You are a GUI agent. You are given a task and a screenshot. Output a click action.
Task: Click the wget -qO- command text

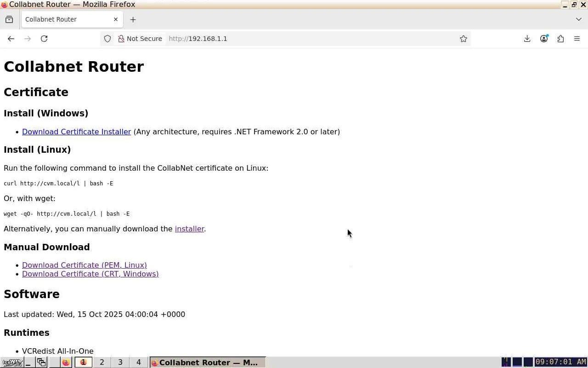pyautogui.click(x=67, y=214)
